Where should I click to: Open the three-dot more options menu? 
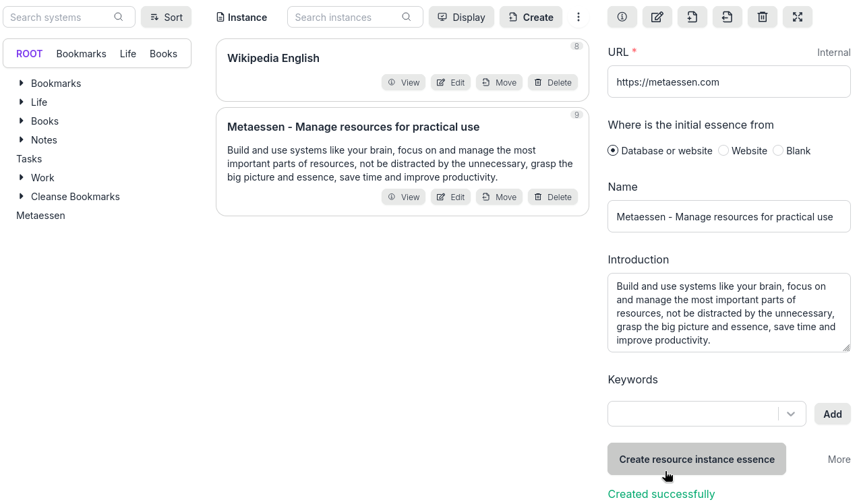[579, 18]
